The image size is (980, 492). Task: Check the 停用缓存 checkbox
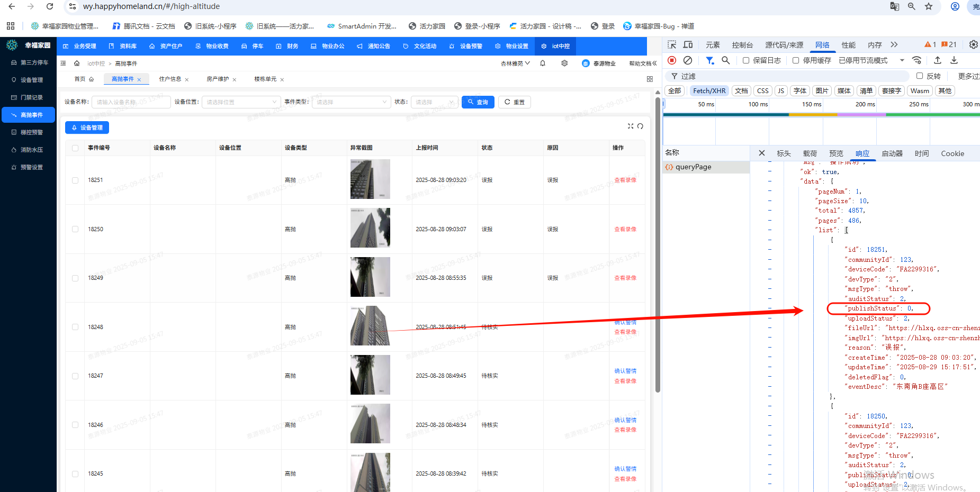796,60
